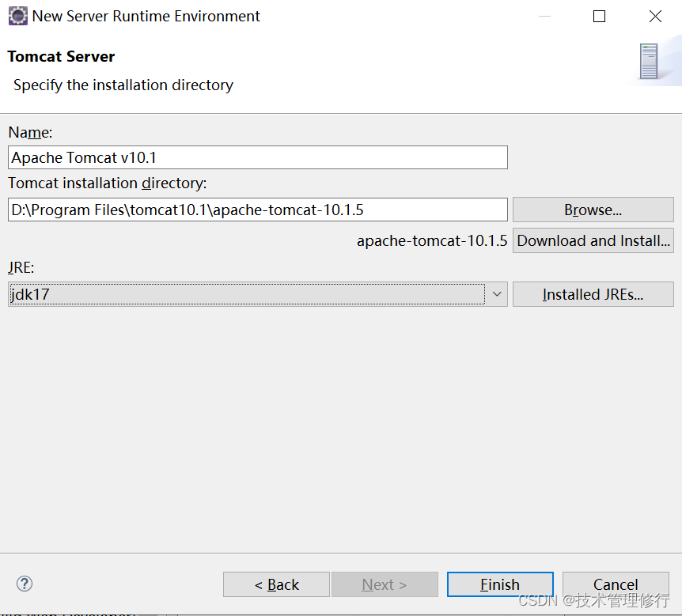Click the Tomcat server banner icon
The width and height of the screenshot is (682, 616).
tap(649, 62)
